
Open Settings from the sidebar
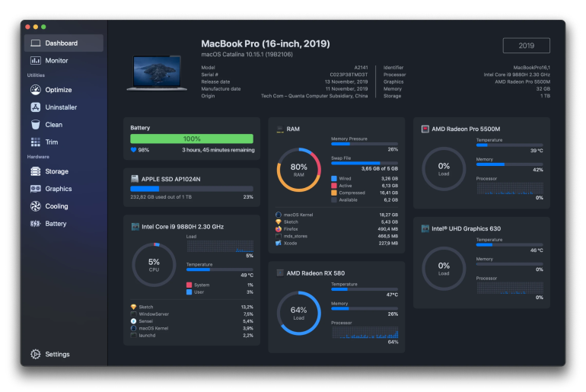[x=64, y=354]
